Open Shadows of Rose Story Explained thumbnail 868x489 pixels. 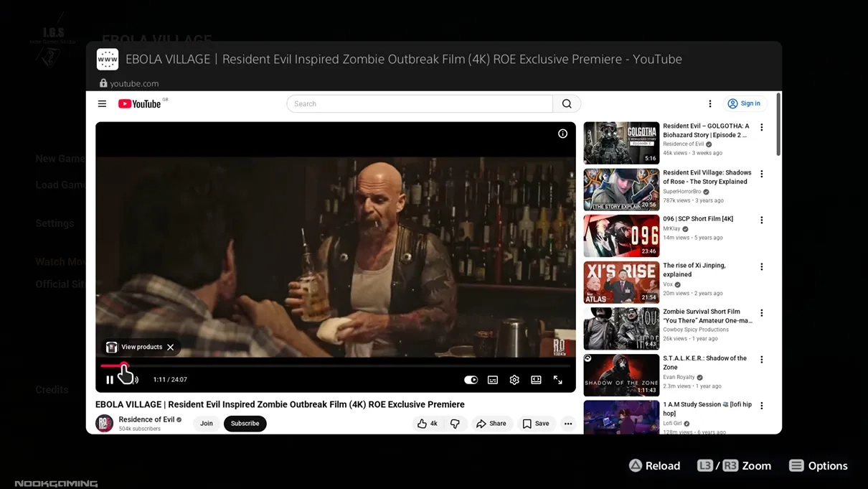(x=621, y=190)
